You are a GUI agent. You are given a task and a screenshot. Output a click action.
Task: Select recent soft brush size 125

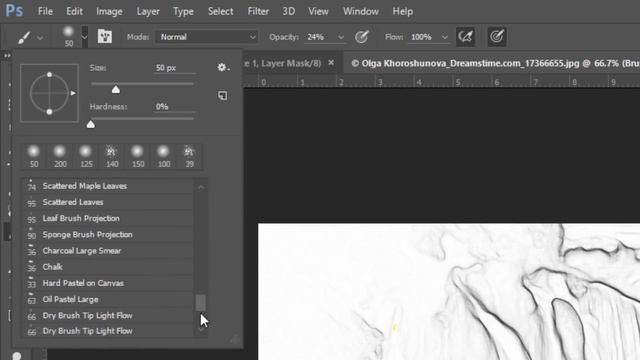pyautogui.click(x=86, y=156)
